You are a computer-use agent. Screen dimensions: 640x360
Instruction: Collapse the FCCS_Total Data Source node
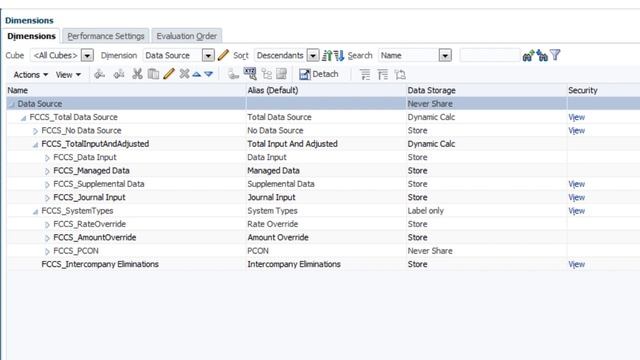(23, 118)
